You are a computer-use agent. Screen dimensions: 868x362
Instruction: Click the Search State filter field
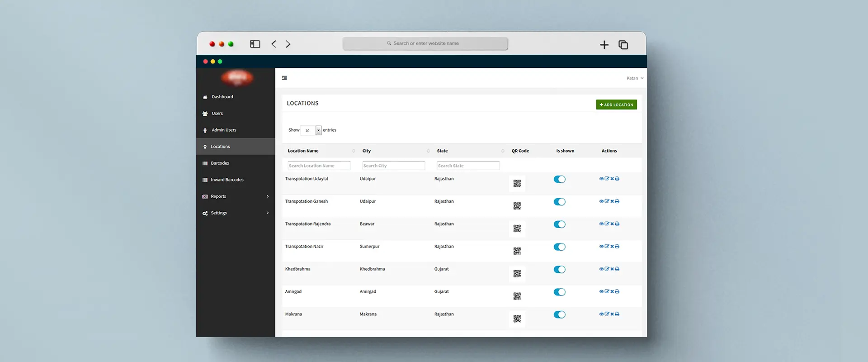point(468,166)
